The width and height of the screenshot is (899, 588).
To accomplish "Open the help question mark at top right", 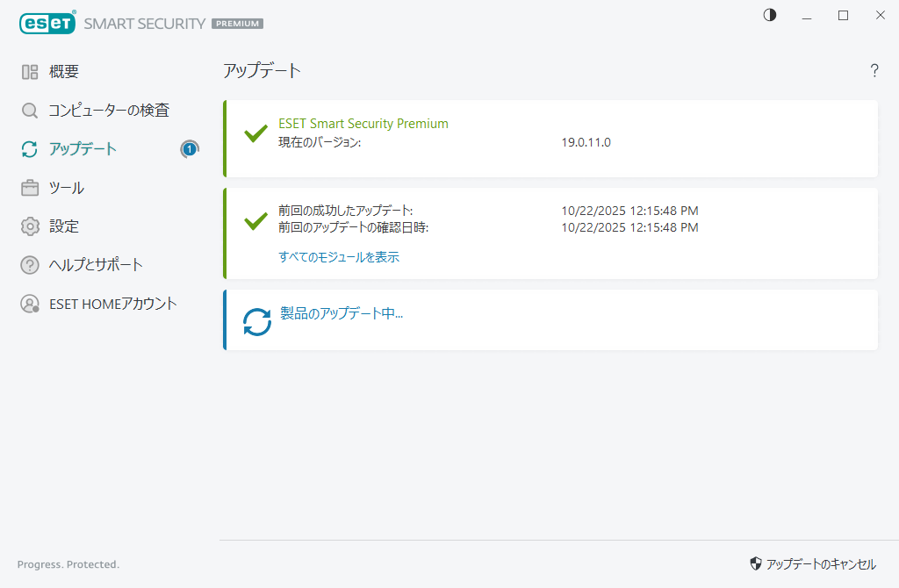I will (x=874, y=71).
